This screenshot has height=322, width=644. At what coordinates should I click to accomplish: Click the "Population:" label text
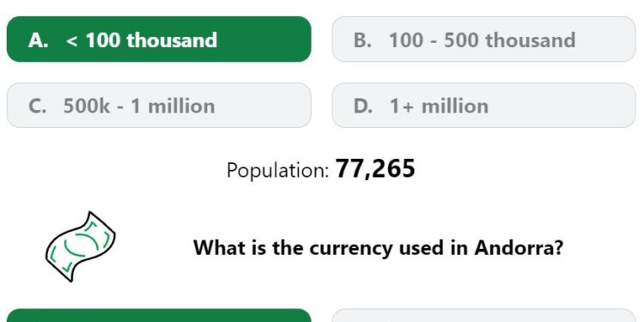tap(277, 170)
